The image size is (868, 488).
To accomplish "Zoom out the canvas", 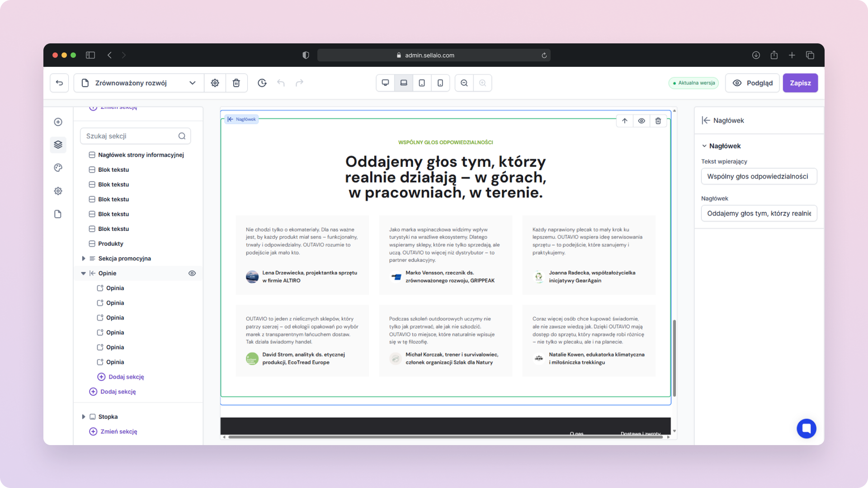I will tap(464, 83).
